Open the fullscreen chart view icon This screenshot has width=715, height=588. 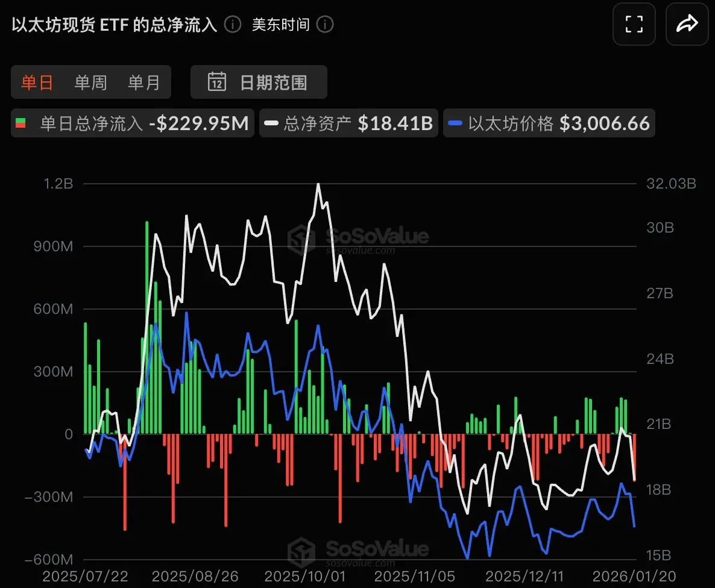pos(634,24)
